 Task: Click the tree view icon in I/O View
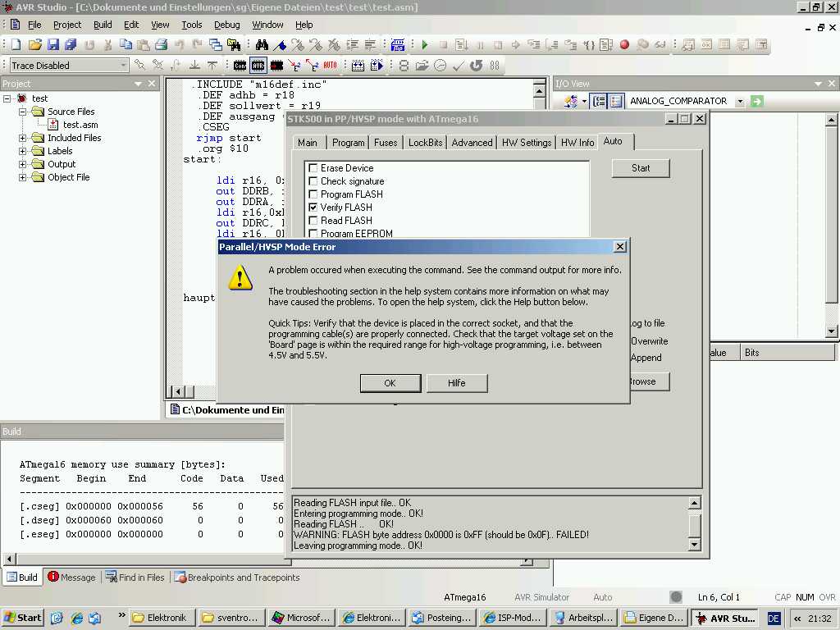click(599, 101)
